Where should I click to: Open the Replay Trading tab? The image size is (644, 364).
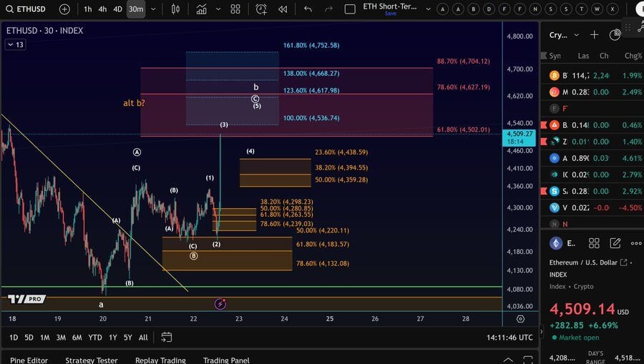[x=160, y=360]
